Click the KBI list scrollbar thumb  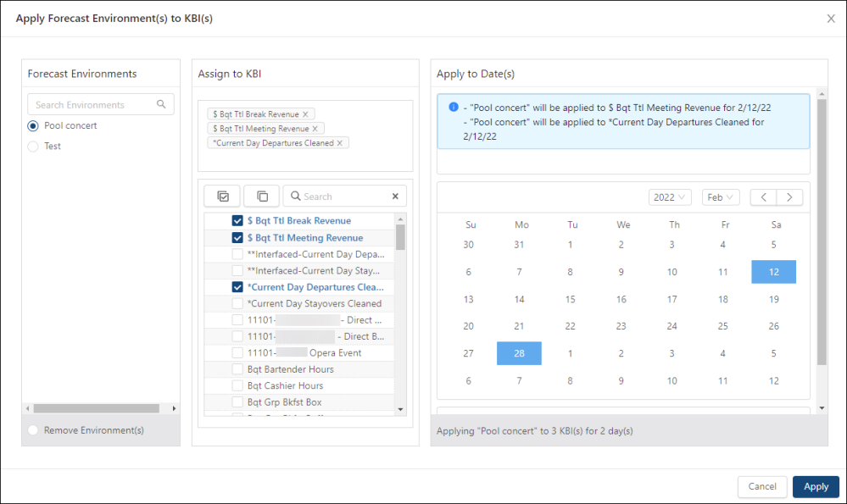(400, 237)
